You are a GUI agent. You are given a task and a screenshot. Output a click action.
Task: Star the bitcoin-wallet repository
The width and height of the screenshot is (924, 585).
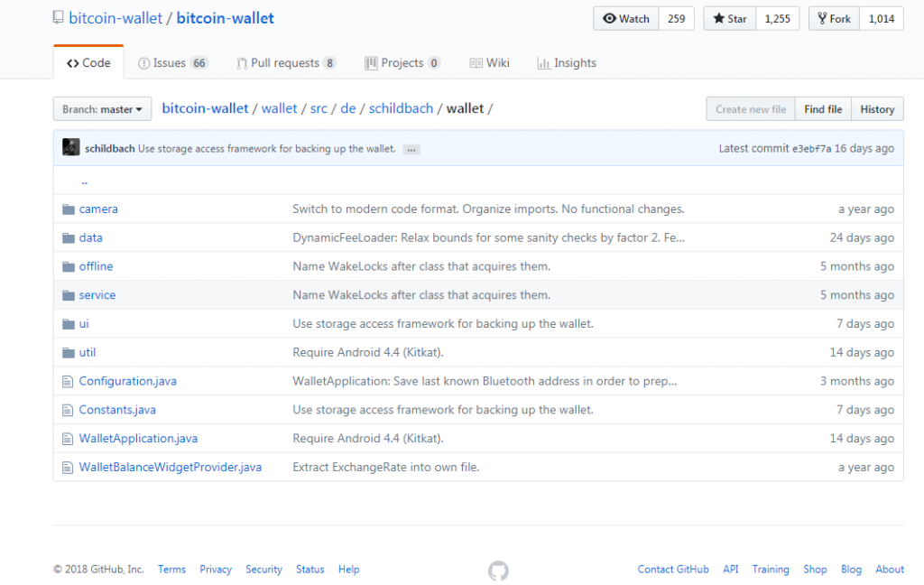[x=729, y=19]
